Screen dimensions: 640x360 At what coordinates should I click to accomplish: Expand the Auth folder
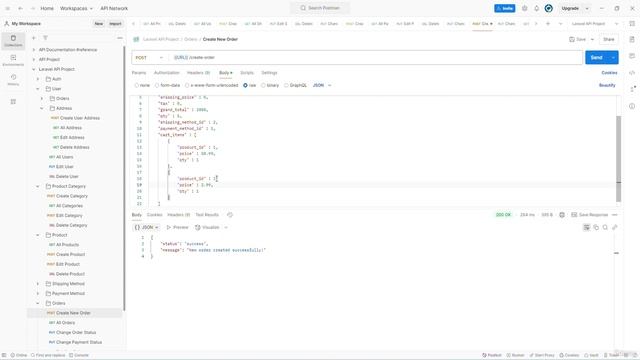tap(38, 79)
